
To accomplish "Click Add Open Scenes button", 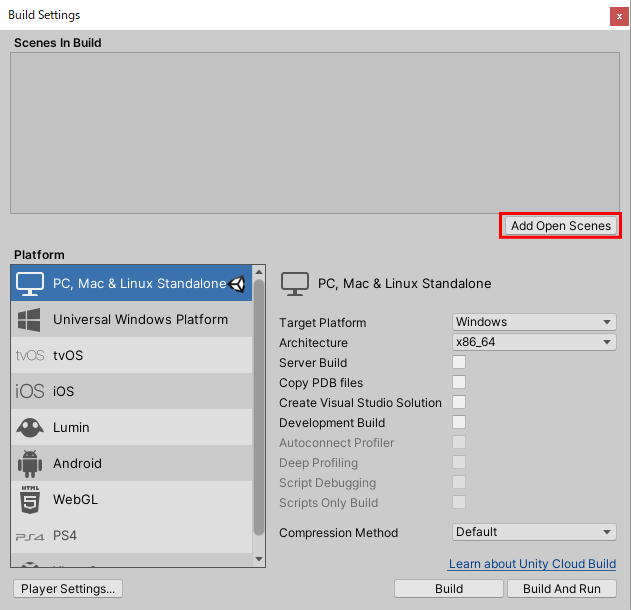I will coord(561,226).
